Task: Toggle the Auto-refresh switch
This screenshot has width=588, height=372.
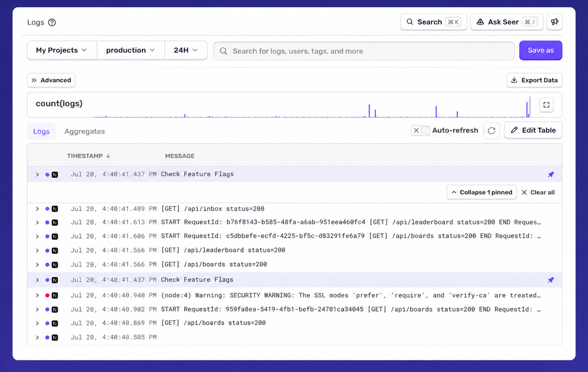Action: point(420,131)
